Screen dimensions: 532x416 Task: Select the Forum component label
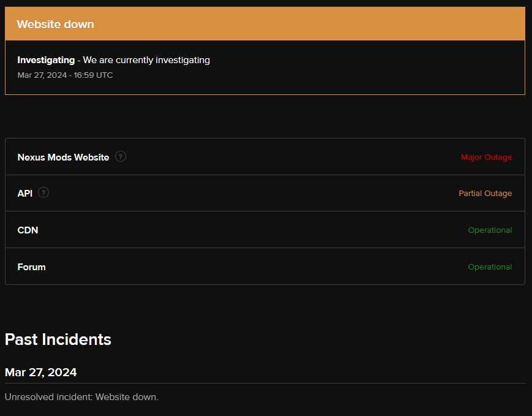32,267
